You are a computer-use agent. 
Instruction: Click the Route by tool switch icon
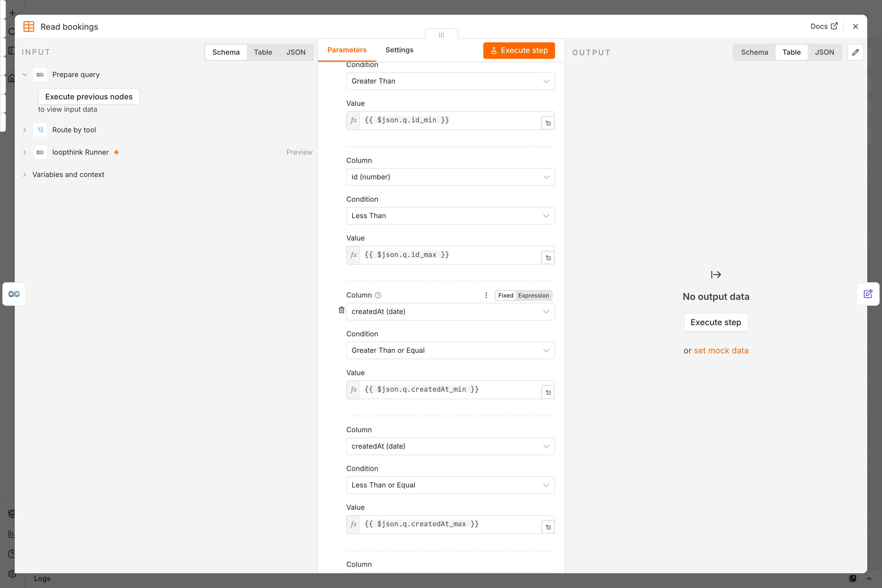pyautogui.click(x=40, y=130)
